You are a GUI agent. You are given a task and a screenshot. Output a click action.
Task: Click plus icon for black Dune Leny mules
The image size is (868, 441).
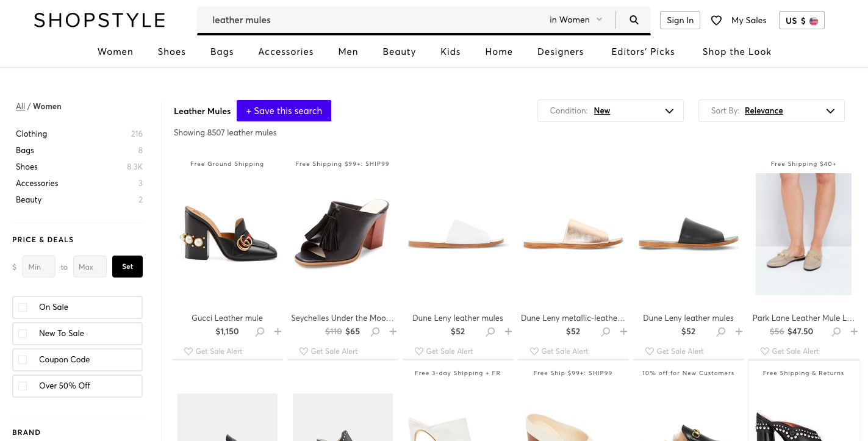pyautogui.click(x=739, y=332)
